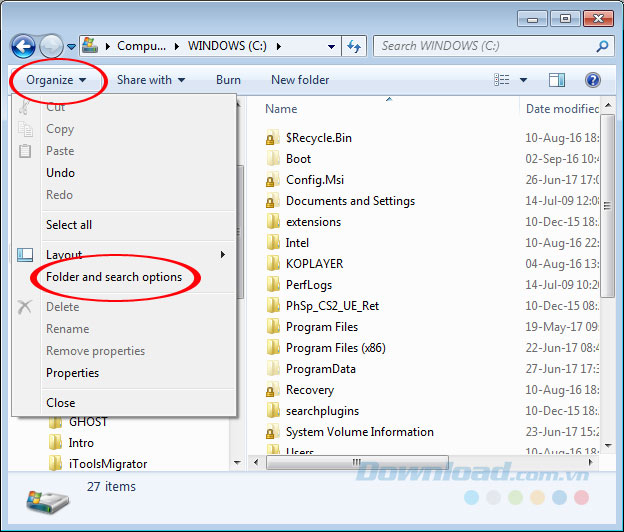The height and width of the screenshot is (532, 624).
Task: Click the Burn toolbar button
Action: [x=228, y=80]
